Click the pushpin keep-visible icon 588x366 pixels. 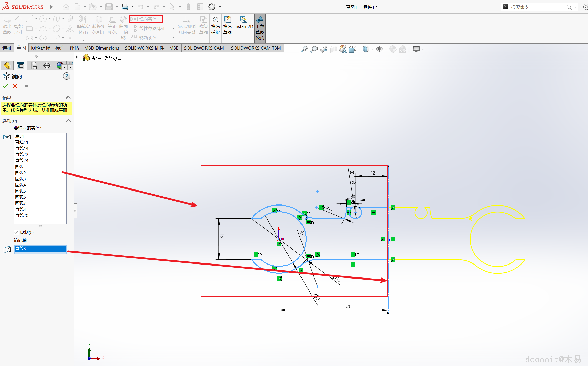pos(25,86)
